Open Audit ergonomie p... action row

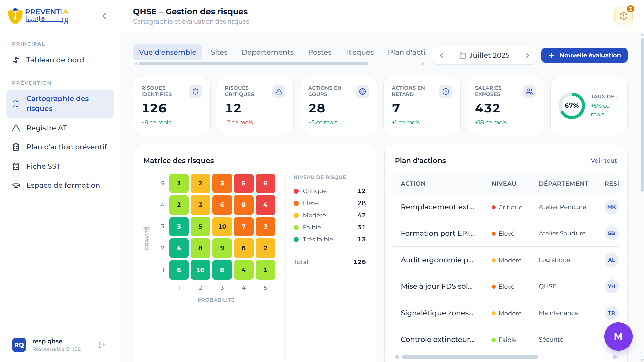point(506,260)
